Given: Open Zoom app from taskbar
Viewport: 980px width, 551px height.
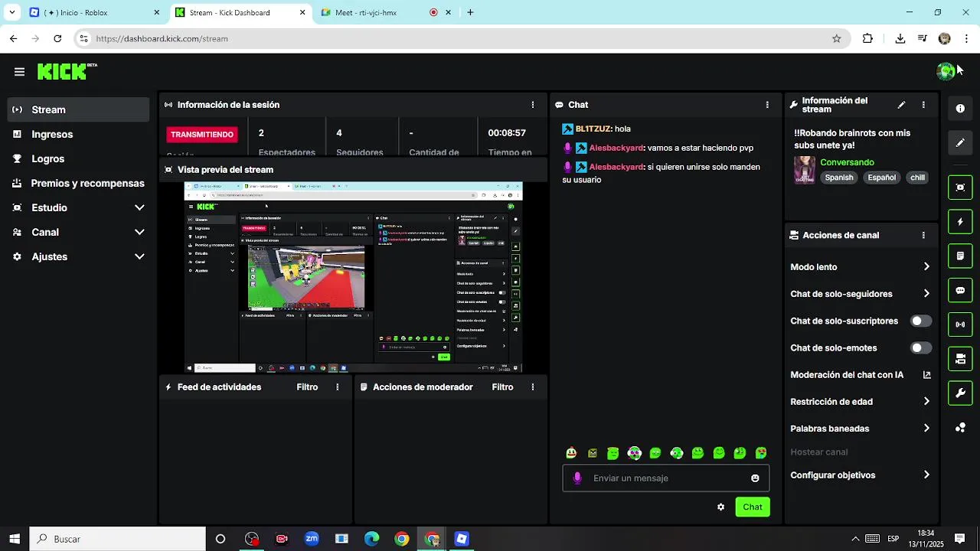Looking at the screenshot, I should pyautogui.click(x=312, y=539).
